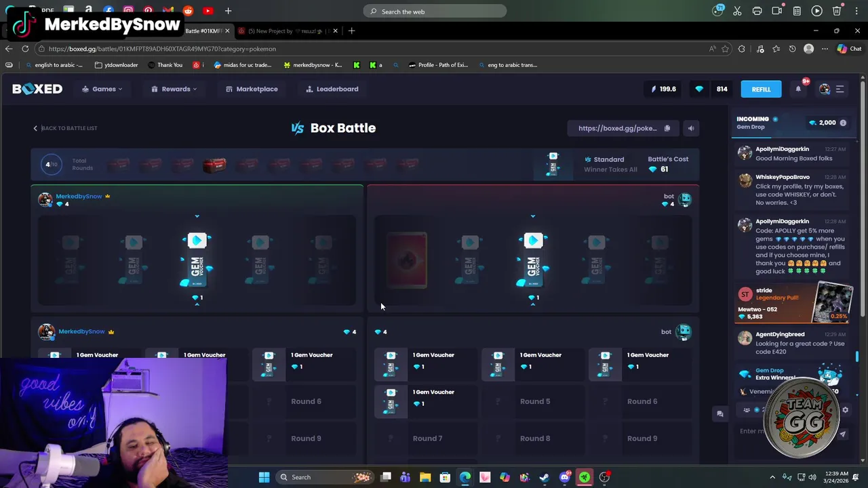Open Discord from the taskbar

564,477
